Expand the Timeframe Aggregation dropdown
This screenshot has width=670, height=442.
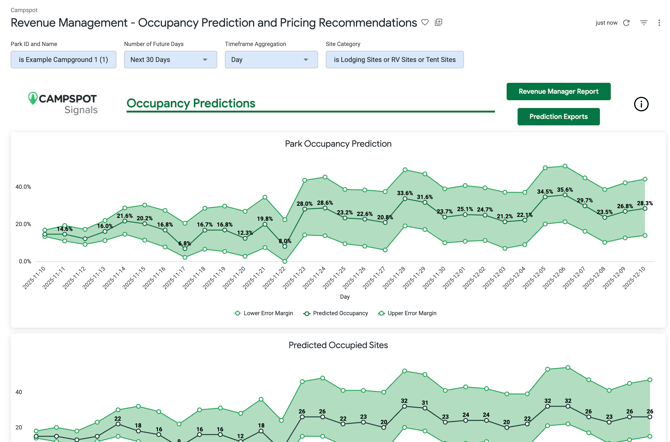[271, 60]
